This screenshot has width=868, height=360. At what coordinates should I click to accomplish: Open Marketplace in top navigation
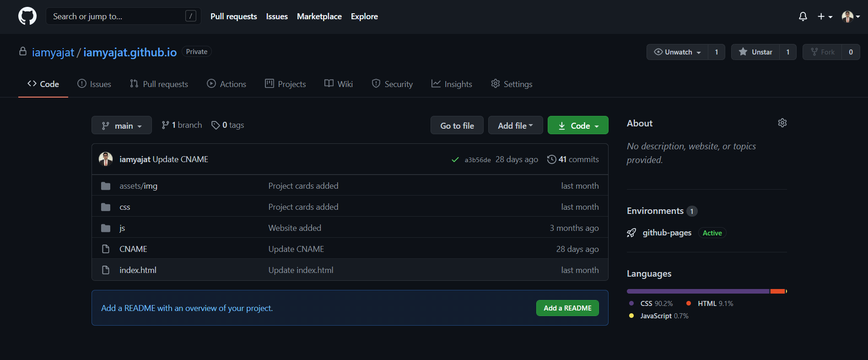(319, 16)
